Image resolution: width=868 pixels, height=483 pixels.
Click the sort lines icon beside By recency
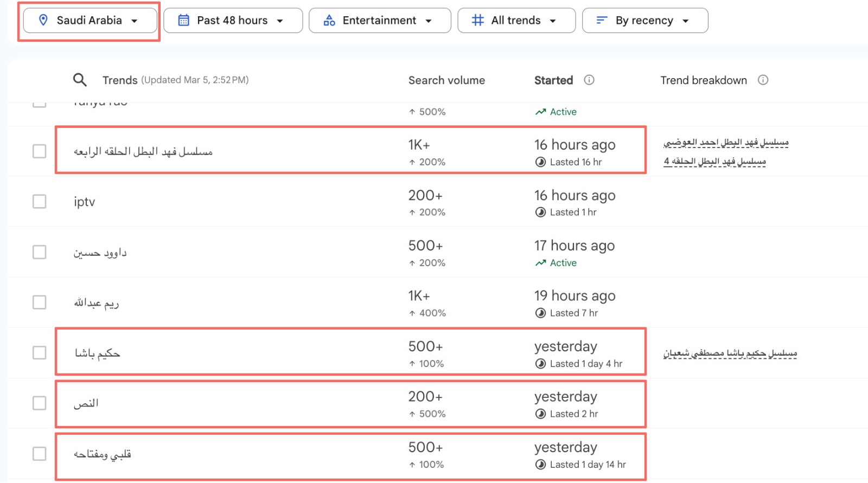click(602, 21)
